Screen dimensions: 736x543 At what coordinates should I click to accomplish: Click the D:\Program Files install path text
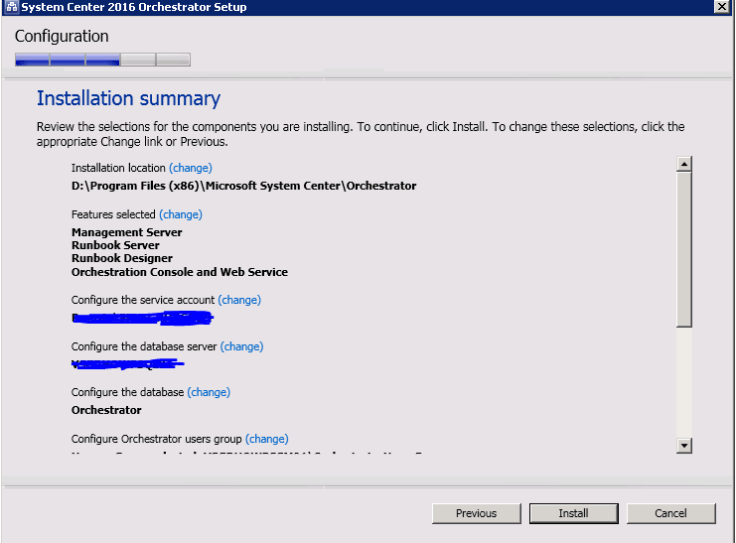coord(243,186)
